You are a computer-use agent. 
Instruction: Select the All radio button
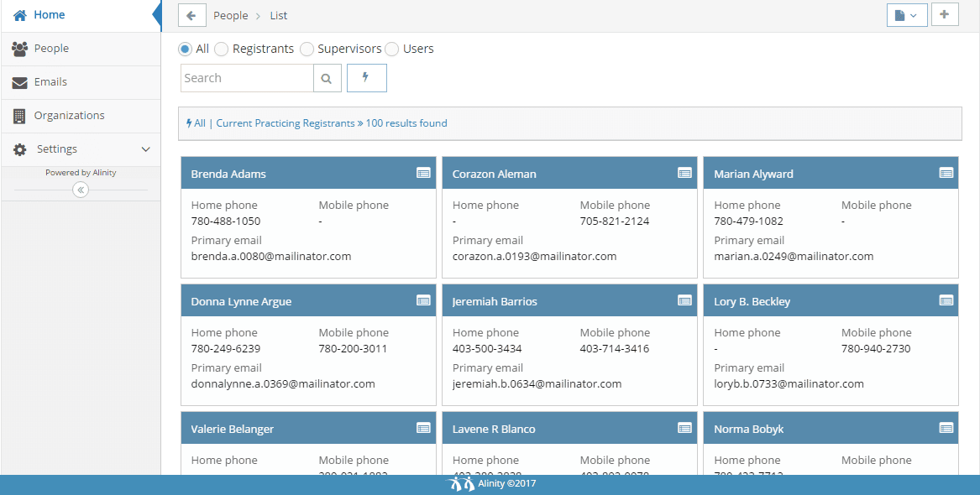[185, 49]
